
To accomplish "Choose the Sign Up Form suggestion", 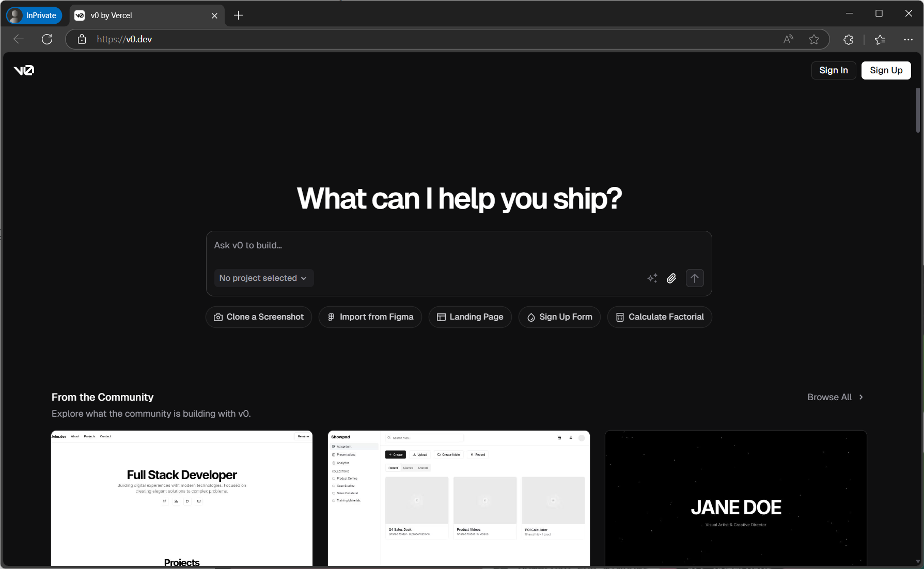I will pos(559,317).
